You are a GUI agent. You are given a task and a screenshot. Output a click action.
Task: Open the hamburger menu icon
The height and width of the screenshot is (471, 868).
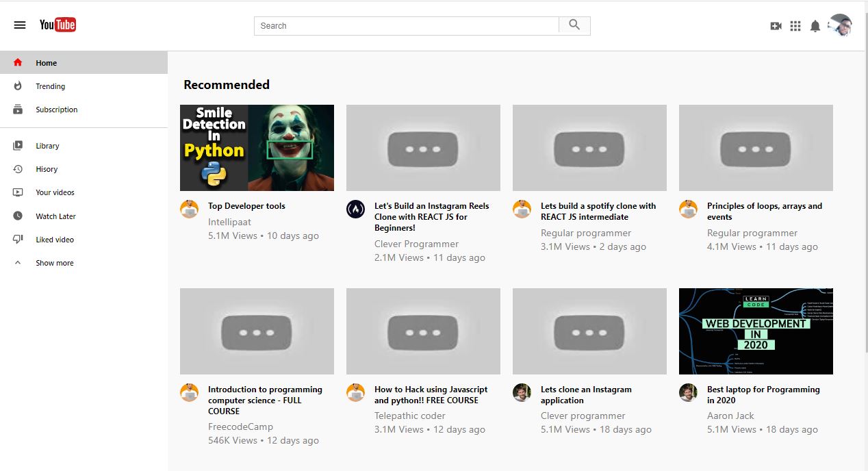click(x=20, y=25)
